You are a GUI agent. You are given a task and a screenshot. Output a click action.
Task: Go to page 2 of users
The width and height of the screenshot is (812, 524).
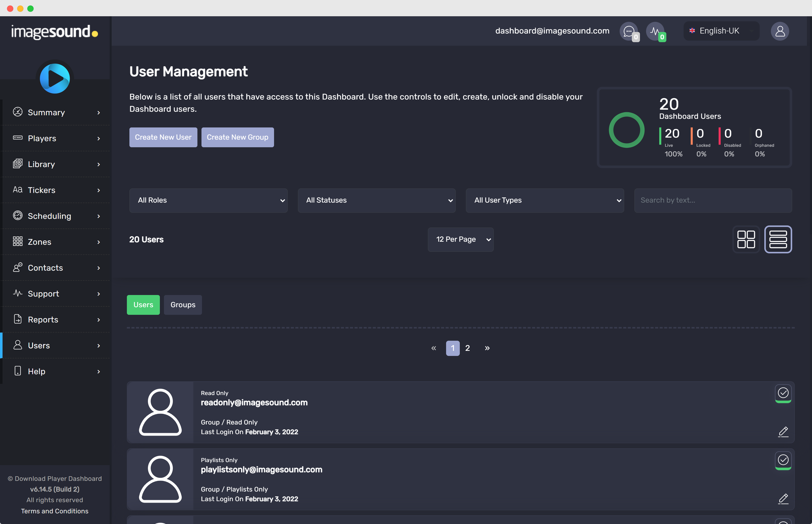(x=468, y=348)
